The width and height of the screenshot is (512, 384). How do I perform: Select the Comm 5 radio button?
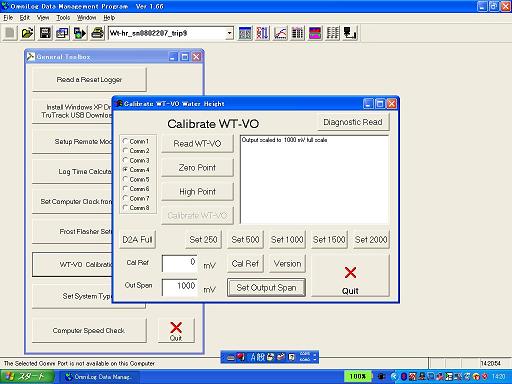click(x=125, y=179)
